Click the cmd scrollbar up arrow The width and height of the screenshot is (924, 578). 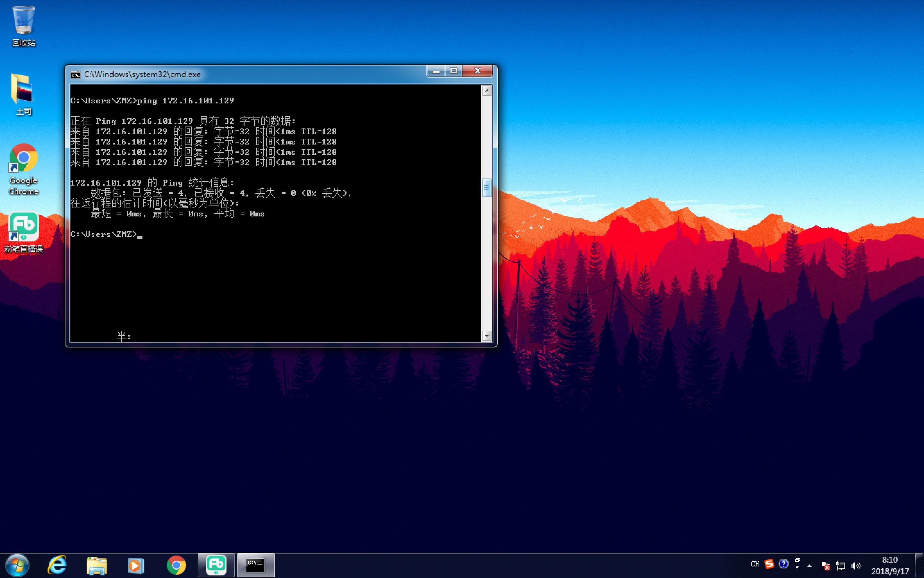(x=486, y=91)
